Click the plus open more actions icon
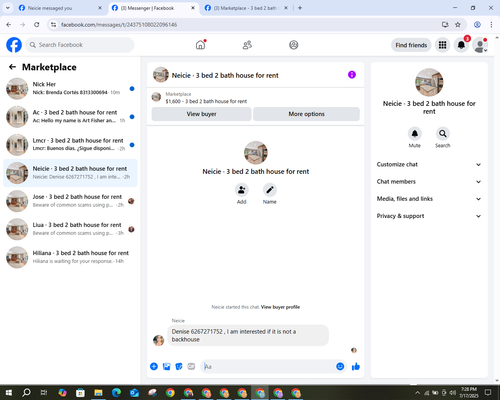The width and height of the screenshot is (500, 400). pyautogui.click(x=154, y=367)
